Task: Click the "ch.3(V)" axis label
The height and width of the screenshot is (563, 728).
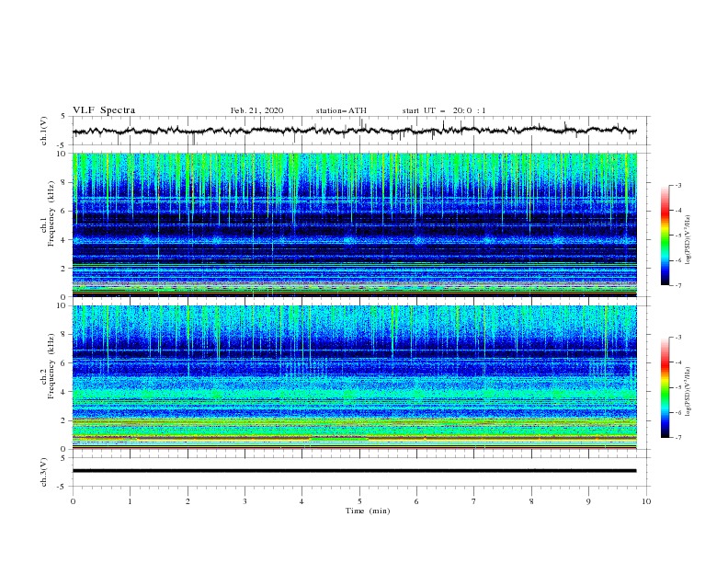Action: click(x=44, y=472)
